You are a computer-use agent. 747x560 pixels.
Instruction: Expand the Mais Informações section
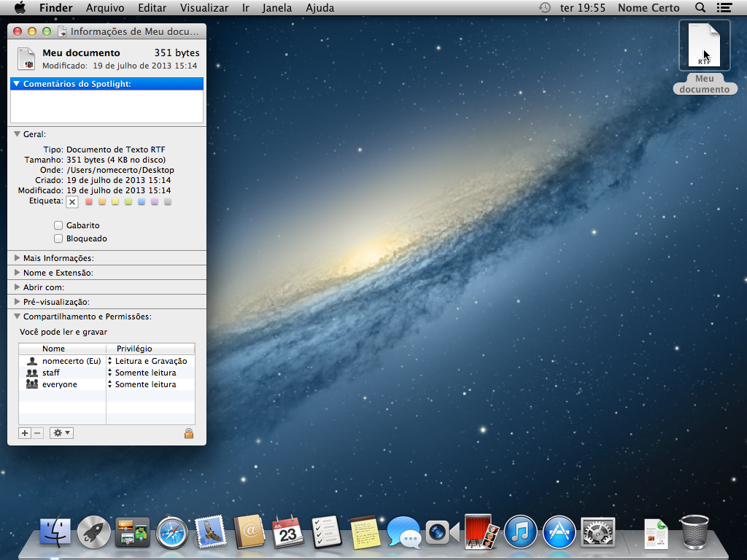point(17,258)
